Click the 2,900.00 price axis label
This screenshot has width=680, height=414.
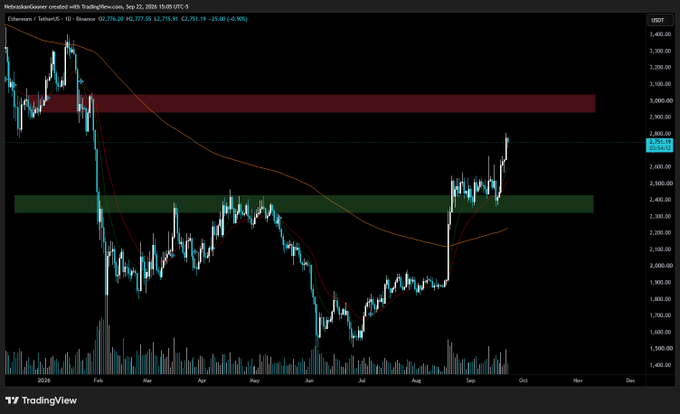click(x=661, y=117)
